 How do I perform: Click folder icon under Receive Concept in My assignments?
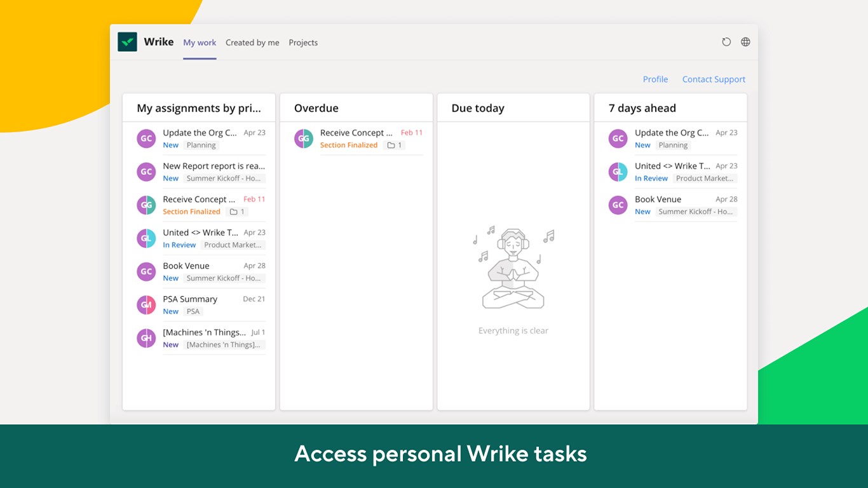point(233,212)
